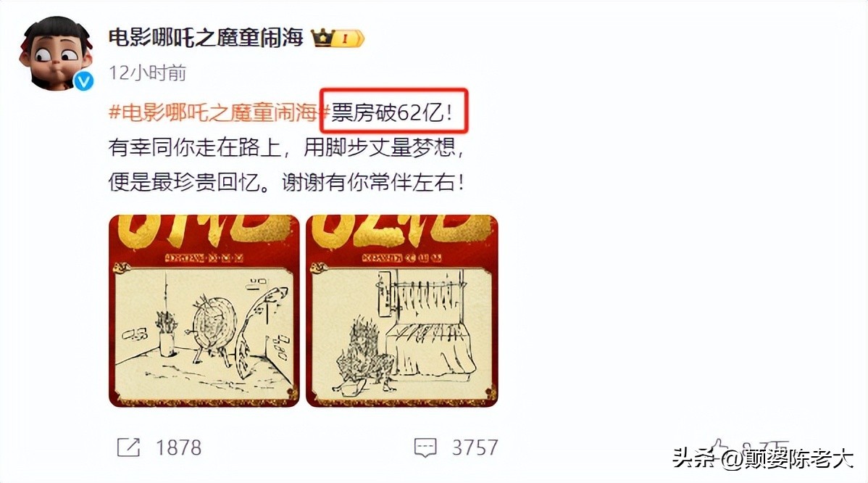Viewport: 868px width, 483px height.
Task: Click the red-boxed 票房破62亿 text
Action: [x=393, y=112]
